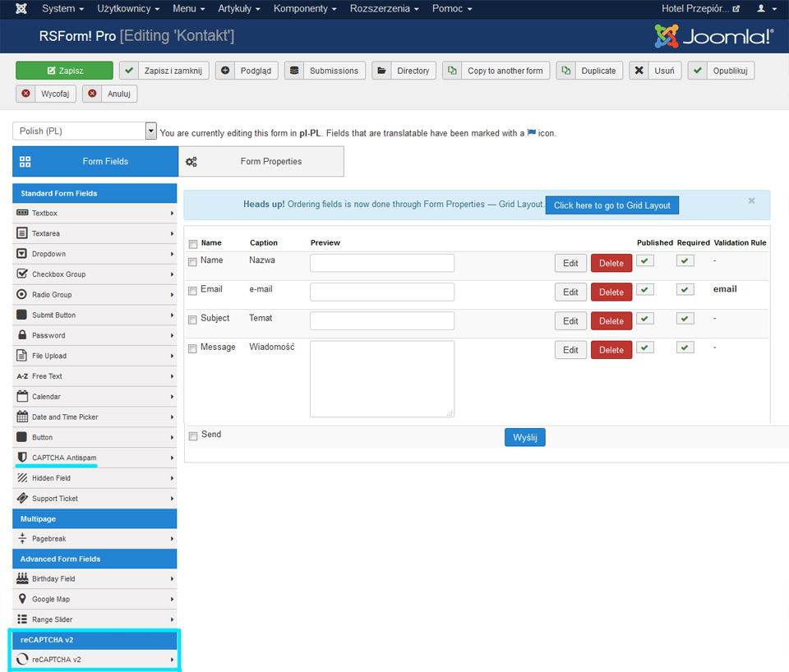Screen dimensions: 789x672
Task: Click the Birthday Field cake icon
Action: click(22, 578)
